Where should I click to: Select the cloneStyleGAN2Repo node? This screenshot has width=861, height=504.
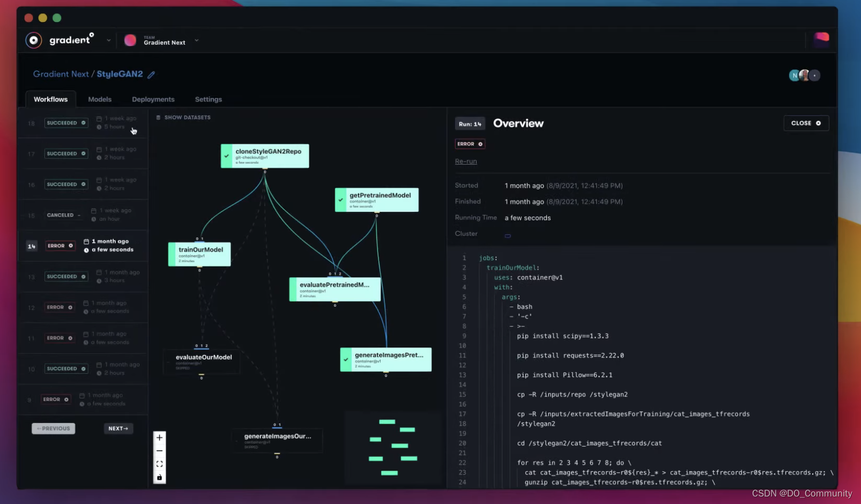pyautogui.click(x=265, y=156)
